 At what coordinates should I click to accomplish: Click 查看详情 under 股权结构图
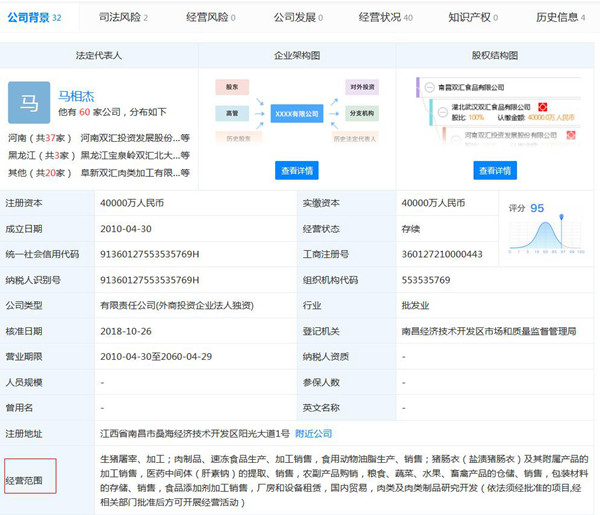coord(497,171)
